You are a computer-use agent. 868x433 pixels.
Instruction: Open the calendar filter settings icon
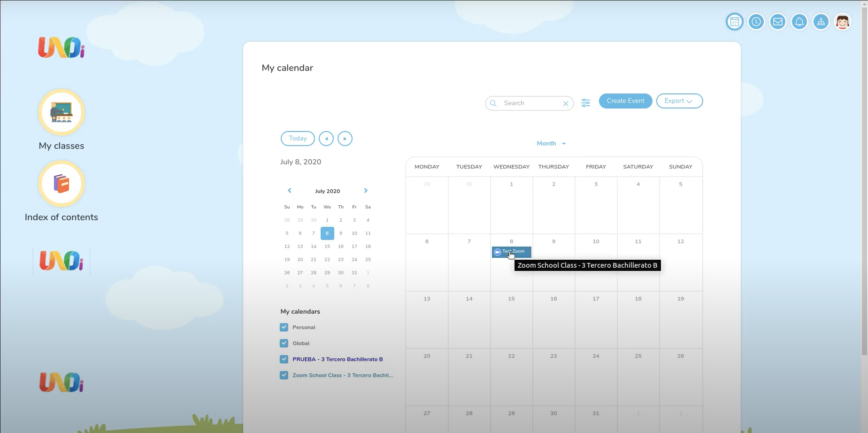point(585,103)
